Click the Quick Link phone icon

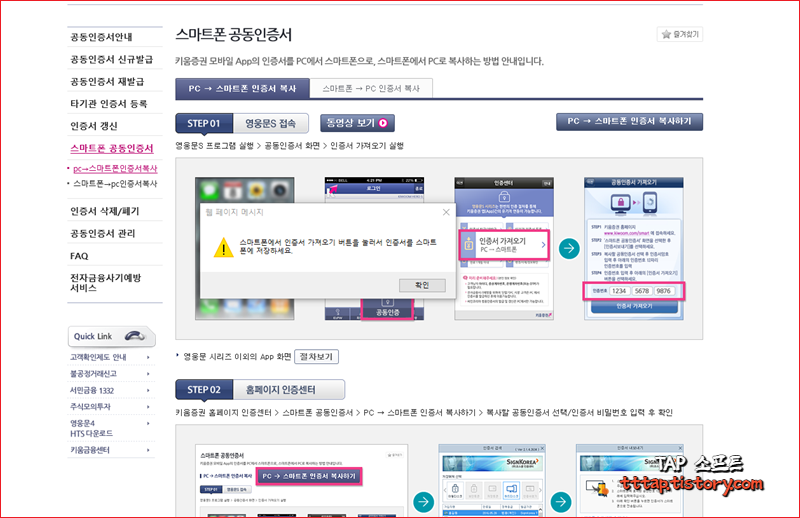(x=135, y=336)
